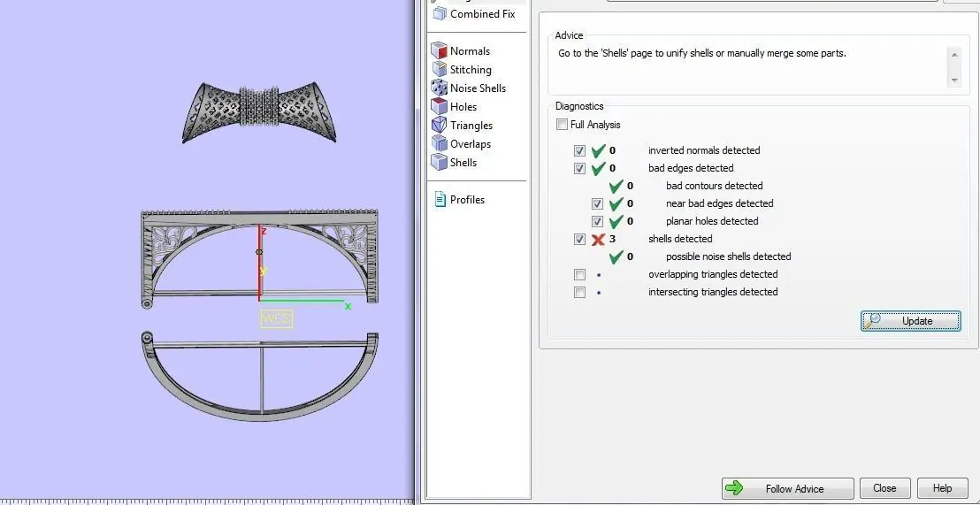Click the Shells cube icon

coord(440,163)
